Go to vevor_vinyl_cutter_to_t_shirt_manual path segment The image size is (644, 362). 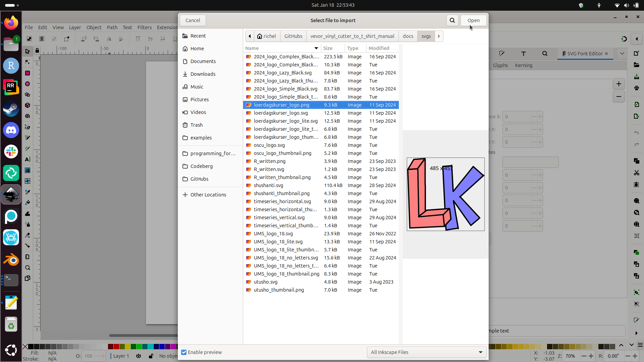pos(352,36)
